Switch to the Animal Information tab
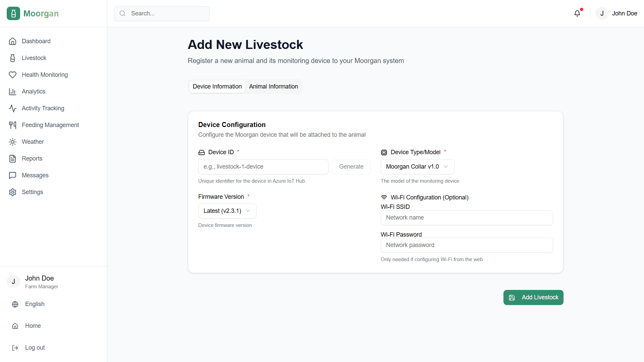644x362 pixels. click(x=273, y=86)
